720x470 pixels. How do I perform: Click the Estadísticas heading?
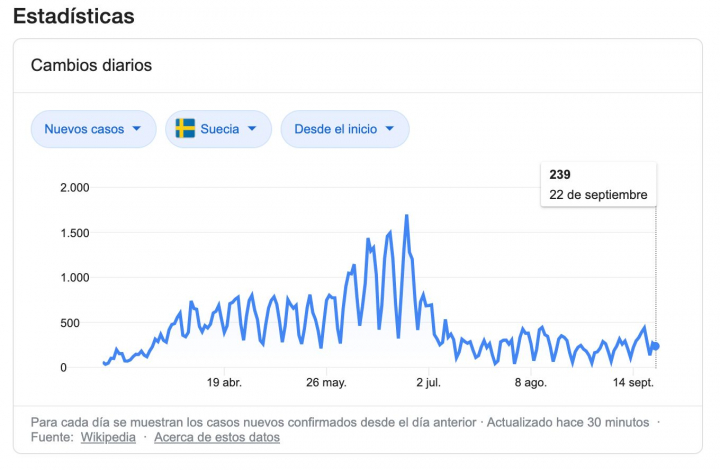coord(73,17)
